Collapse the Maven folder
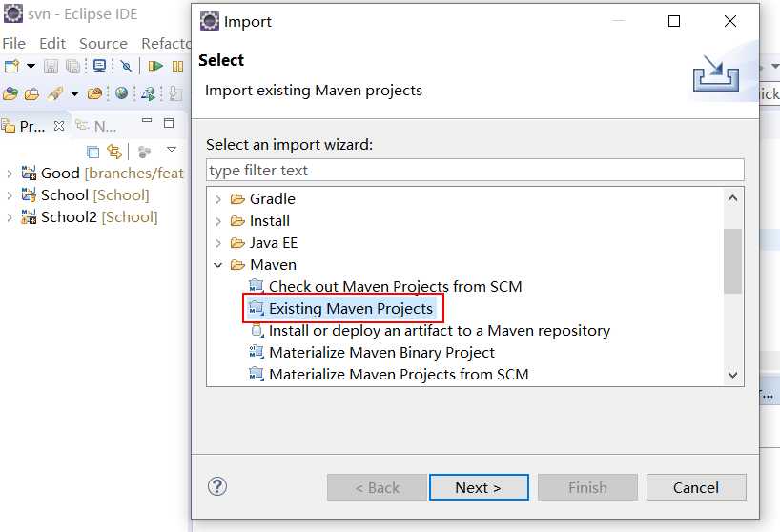 (217, 265)
